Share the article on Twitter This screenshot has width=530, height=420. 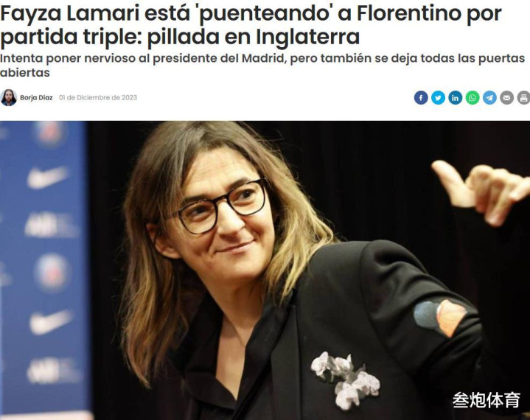pos(438,98)
